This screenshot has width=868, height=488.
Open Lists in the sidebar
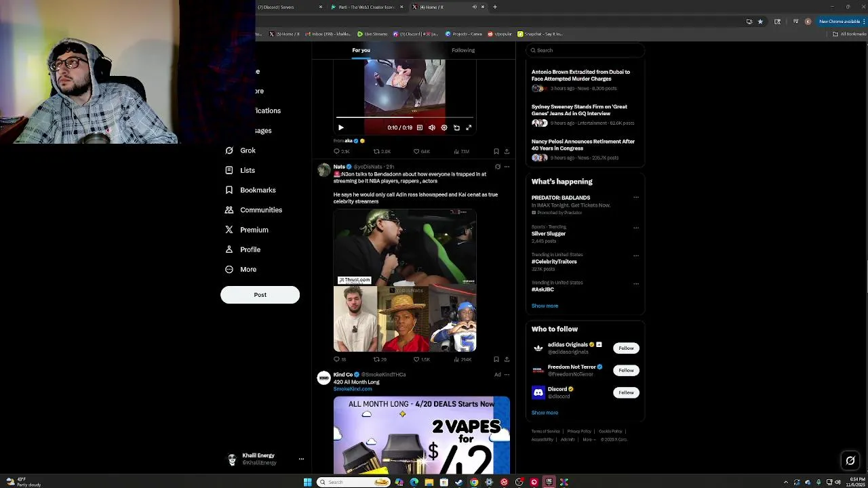[240, 170]
